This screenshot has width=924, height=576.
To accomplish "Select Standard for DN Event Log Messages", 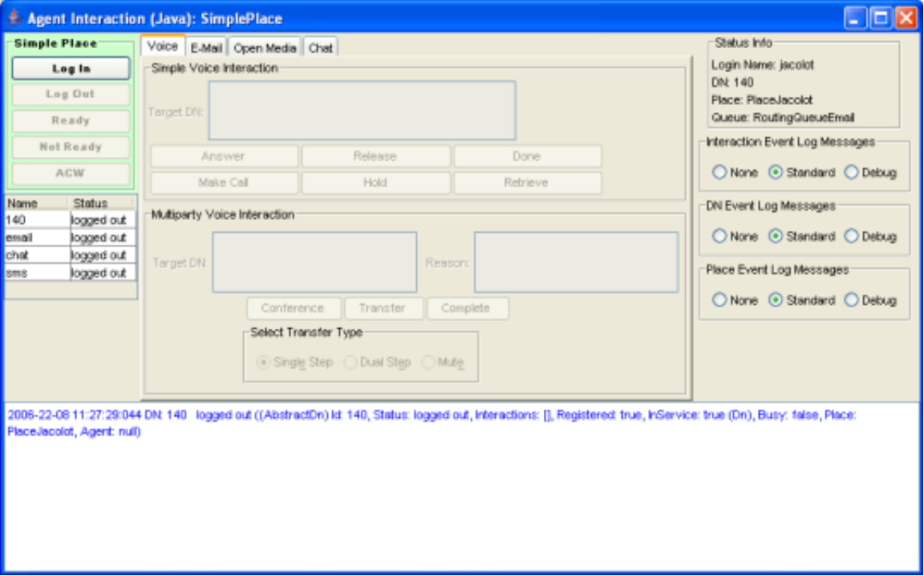I will tap(776, 237).
